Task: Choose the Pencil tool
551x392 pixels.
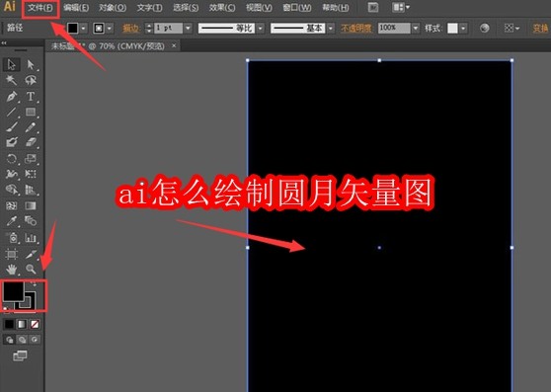Action: point(31,127)
